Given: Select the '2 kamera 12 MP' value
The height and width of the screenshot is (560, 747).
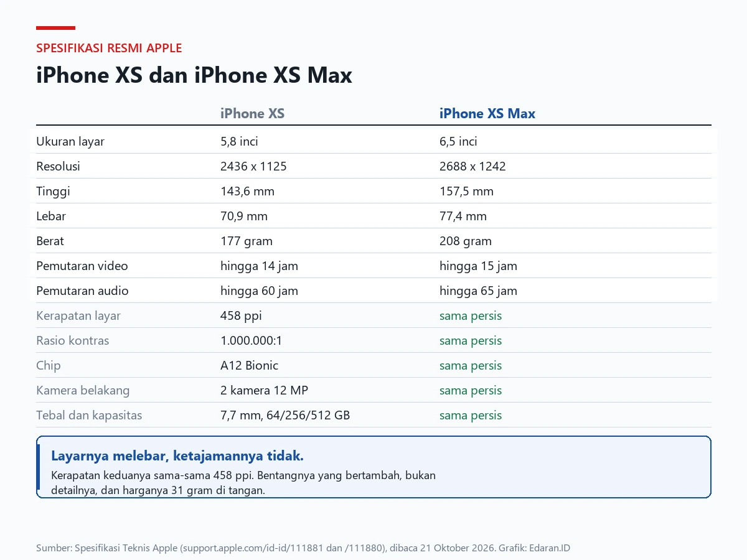Looking at the screenshot, I should click(x=264, y=390).
